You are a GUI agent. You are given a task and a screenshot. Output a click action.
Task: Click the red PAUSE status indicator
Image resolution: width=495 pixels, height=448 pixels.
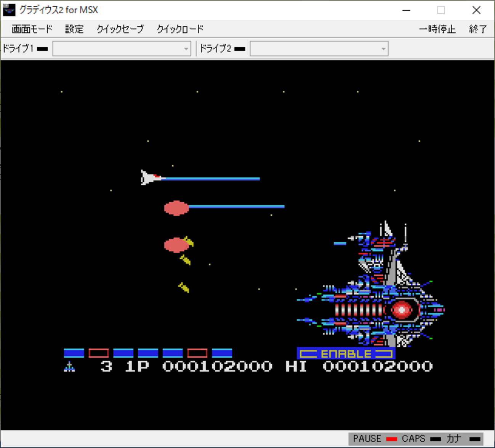tap(392, 439)
